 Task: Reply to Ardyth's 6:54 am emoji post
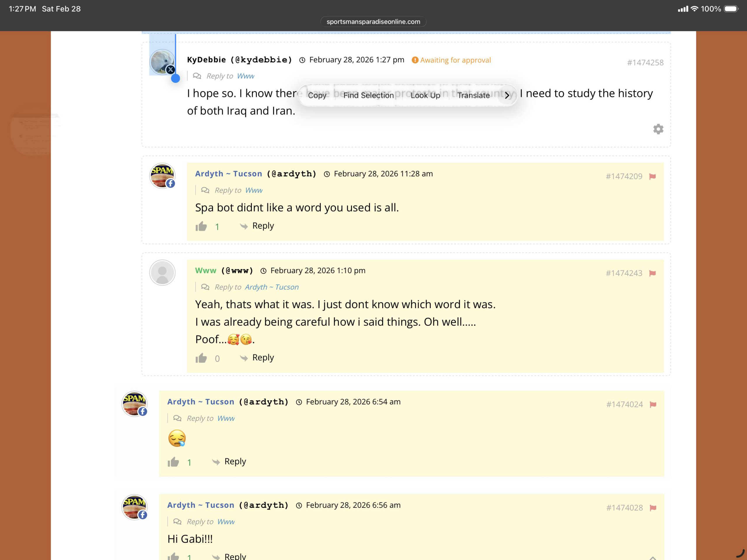pyautogui.click(x=229, y=461)
